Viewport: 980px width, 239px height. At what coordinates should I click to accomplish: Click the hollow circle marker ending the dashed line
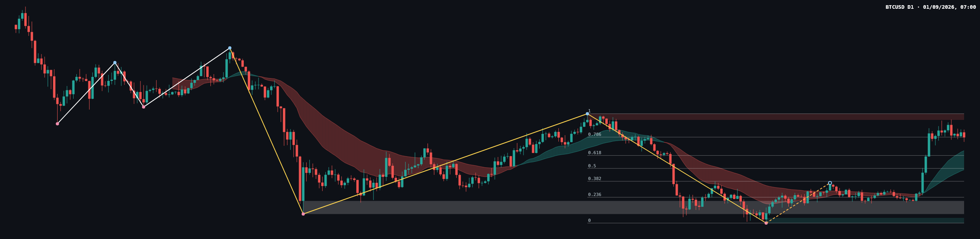point(830,183)
